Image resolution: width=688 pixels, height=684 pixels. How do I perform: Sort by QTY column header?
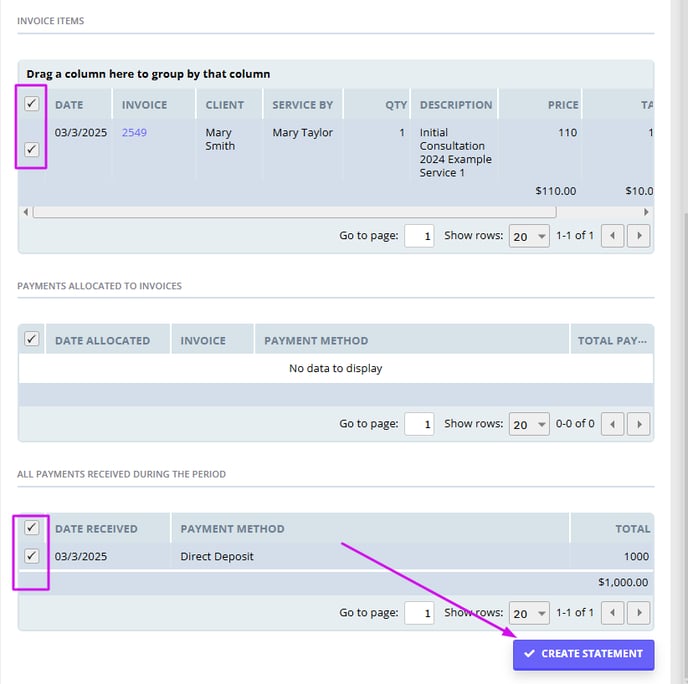pyautogui.click(x=376, y=105)
